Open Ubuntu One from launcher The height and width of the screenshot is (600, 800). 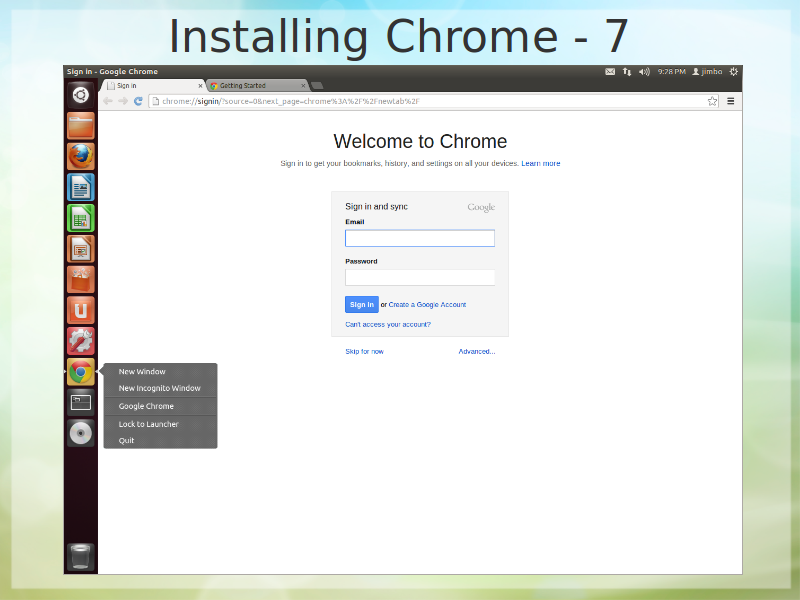pyautogui.click(x=81, y=310)
